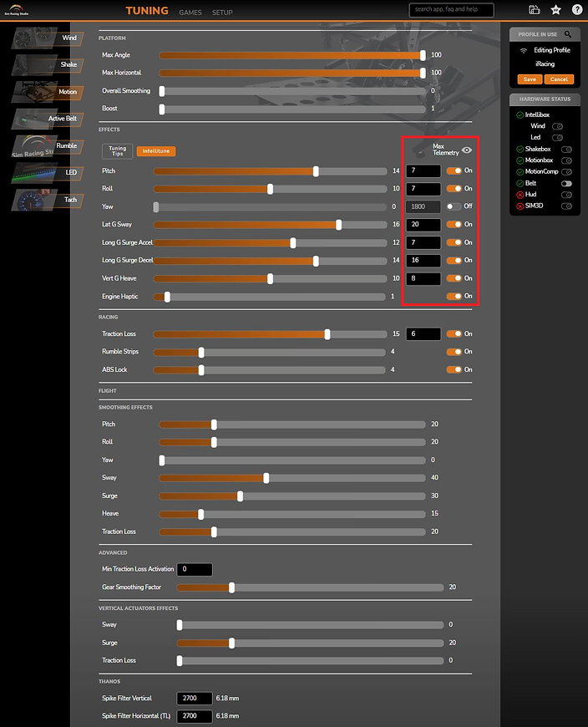Toggle the Engine Haptic switch
Image resolution: width=588 pixels, height=727 pixels.
(x=454, y=297)
